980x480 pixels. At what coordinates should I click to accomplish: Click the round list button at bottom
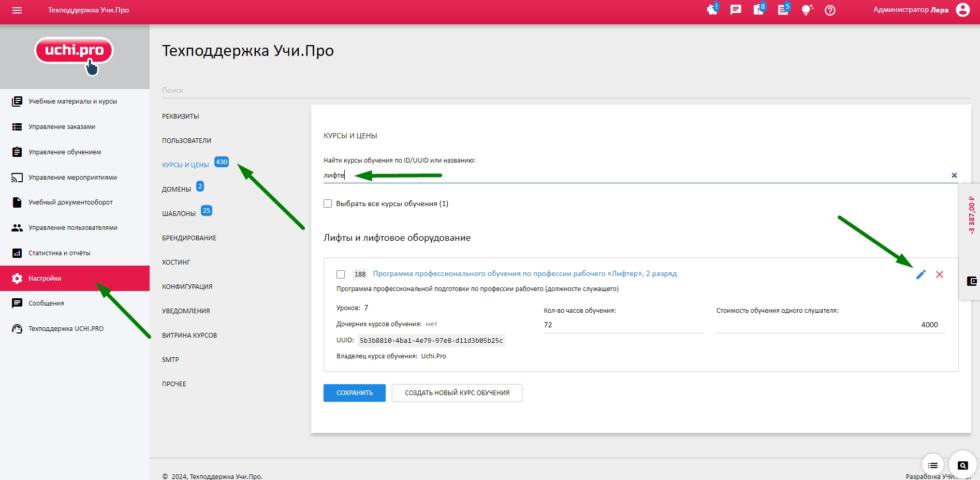(933, 466)
